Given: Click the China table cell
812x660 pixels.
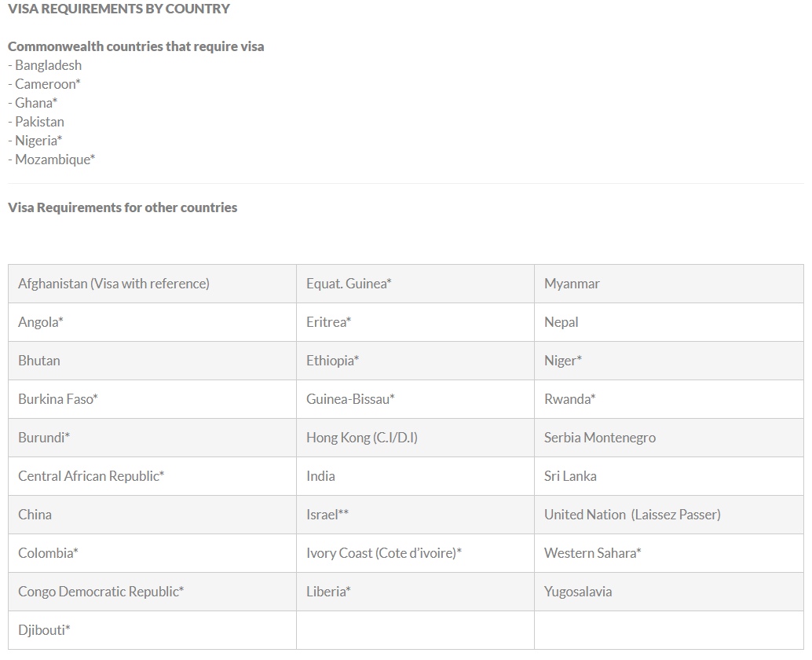Looking at the screenshot, I should [x=35, y=515].
